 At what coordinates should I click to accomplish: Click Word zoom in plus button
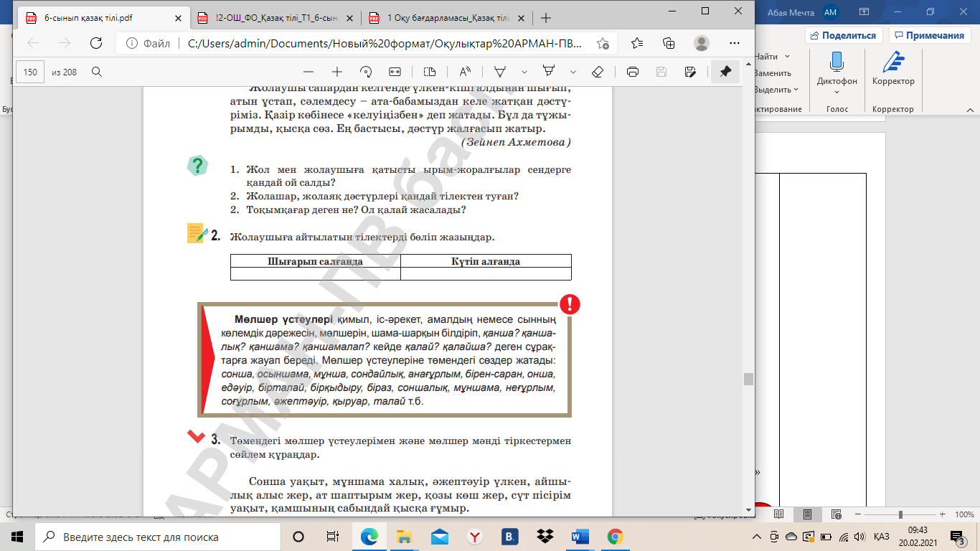click(x=943, y=514)
